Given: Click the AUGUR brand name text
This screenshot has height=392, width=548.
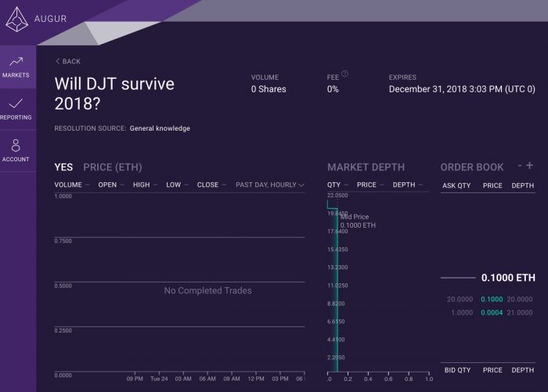Looking at the screenshot, I should pos(50,19).
